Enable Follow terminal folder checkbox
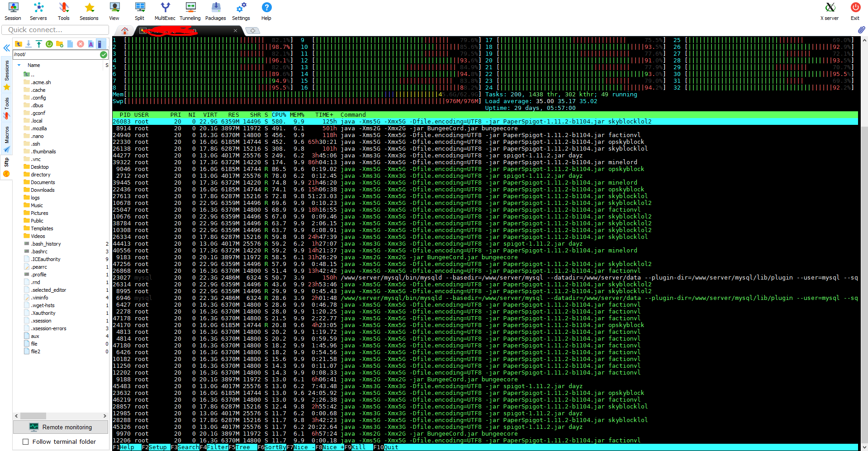This screenshot has width=868, height=451. pyautogui.click(x=26, y=442)
